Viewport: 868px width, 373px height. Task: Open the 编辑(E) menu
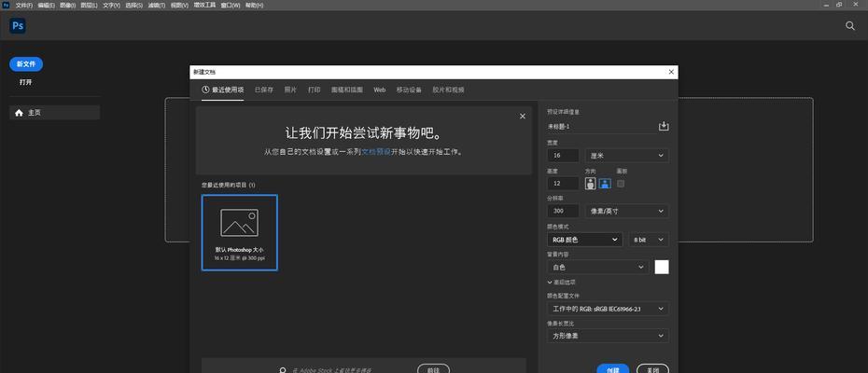(x=46, y=5)
